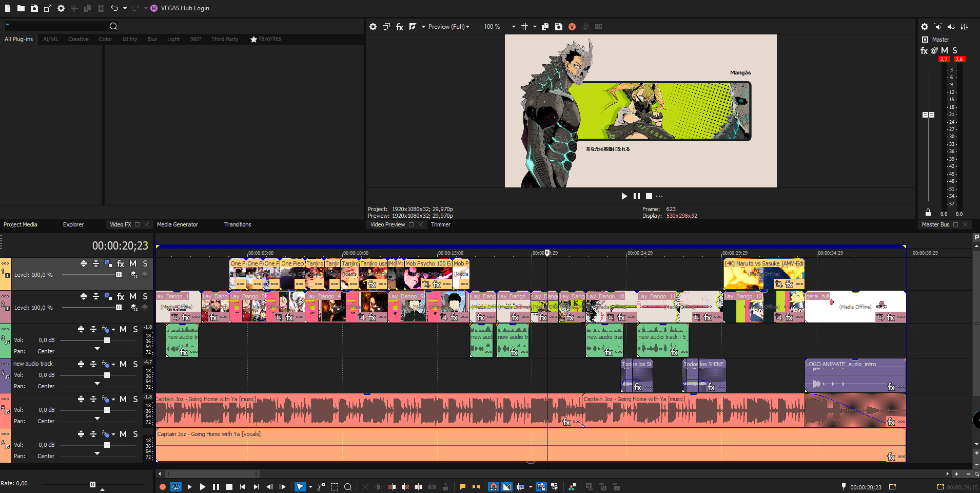Adjust audio track 3 volume slider

click(107, 340)
